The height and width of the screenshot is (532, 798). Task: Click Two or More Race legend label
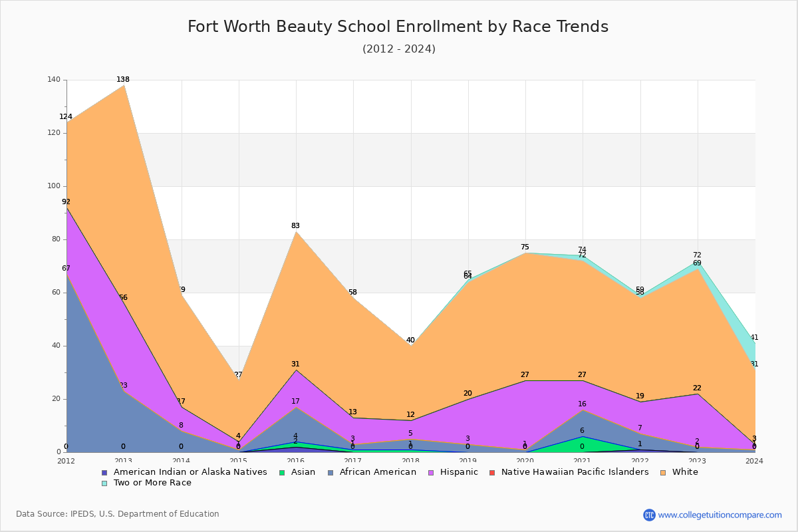(152, 483)
